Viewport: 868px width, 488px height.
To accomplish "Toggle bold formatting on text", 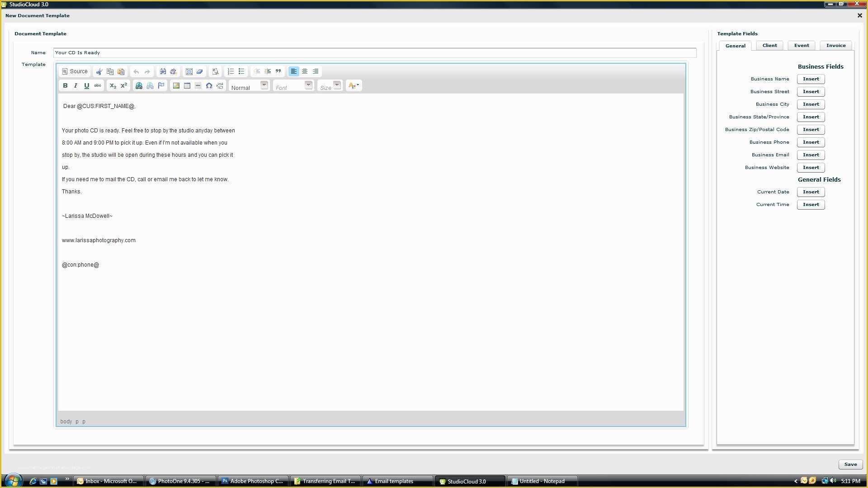I will 64,85.
